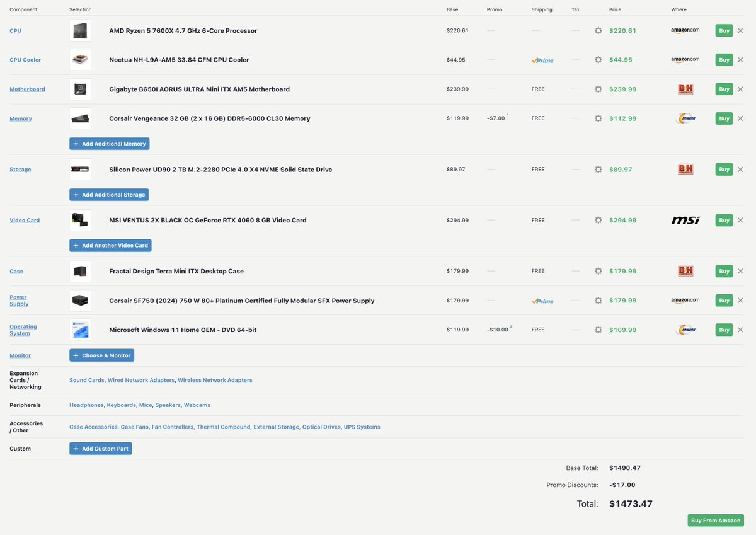
Task: Open the Motherboard component link
Action: pyautogui.click(x=27, y=89)
